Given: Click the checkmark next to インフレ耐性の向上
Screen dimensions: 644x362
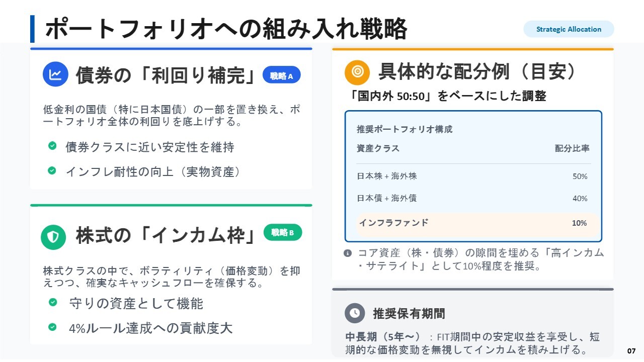Looking at the screenshot, I should pos(52,170).
